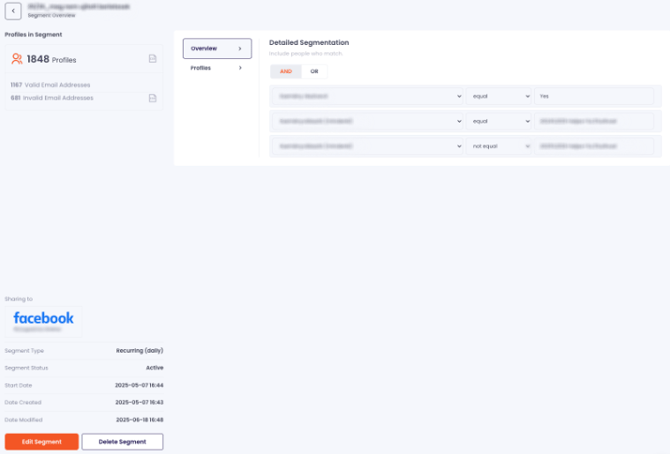Select the AND match toggle
The width and height of the screenshot is (670, 454).
[286, 72]
